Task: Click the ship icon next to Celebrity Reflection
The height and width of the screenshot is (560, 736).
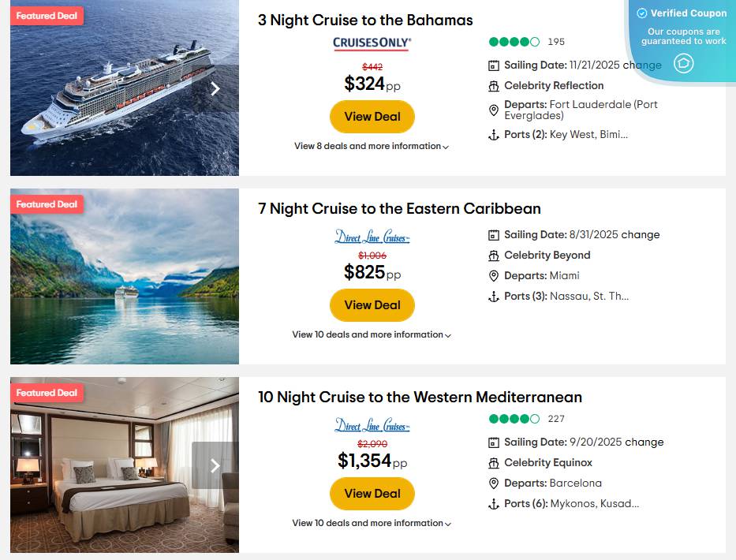Action: click(x=493, y=86)
